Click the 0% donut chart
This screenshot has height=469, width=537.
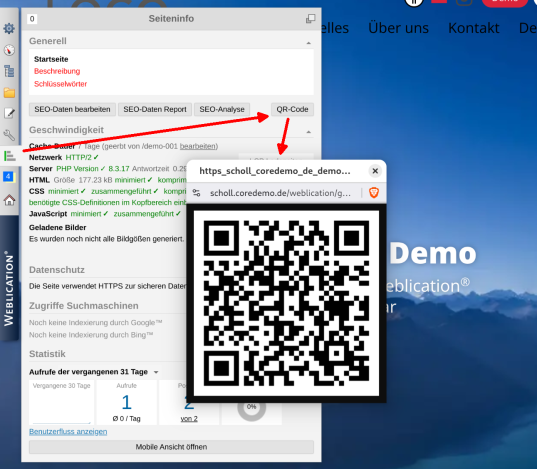[x=251, y=408]
